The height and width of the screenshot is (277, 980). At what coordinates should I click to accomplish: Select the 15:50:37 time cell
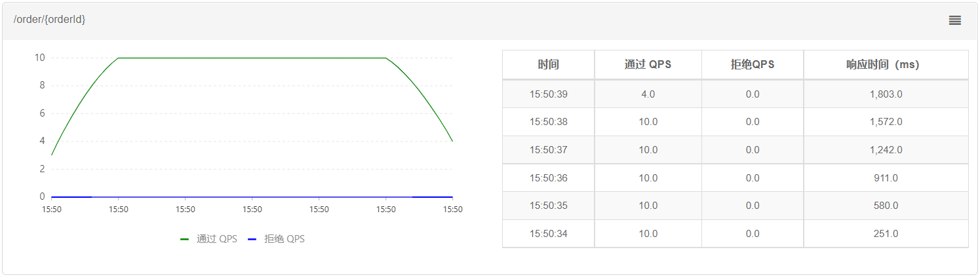[548, 150]
